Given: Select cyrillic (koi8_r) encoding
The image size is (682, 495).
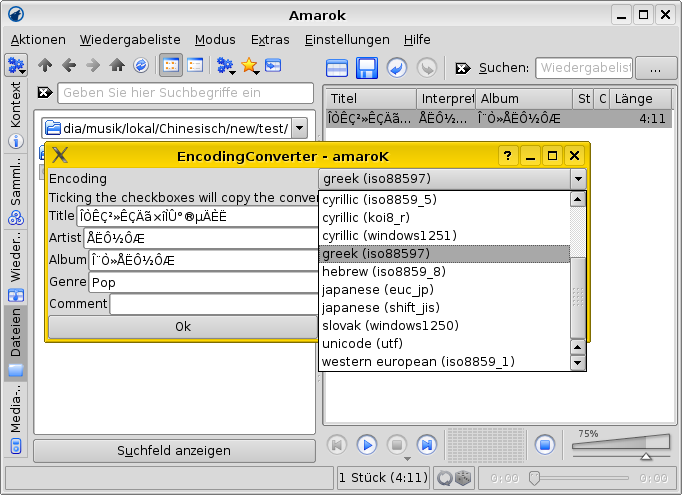Looking at the screenshot, I should pos(445,217).
